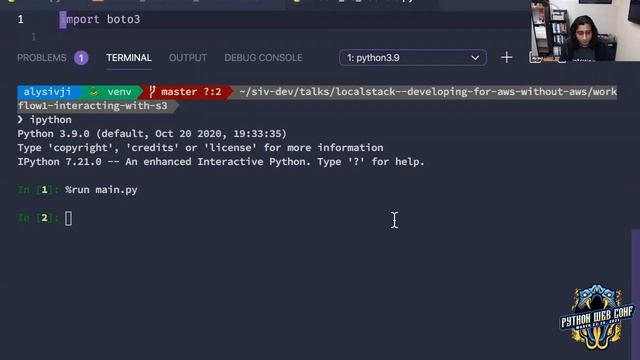Click the siv-dev/talks/localstack path segment
The height and width of the screenshot is (360, 640).
428,92
